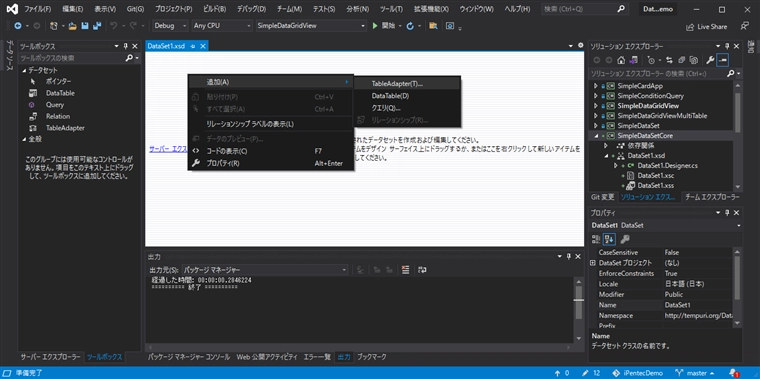Click the Solution Explorer wrench properties icon
Image resolution: width=760 pixels, height=379 pixels.
(x=710, y=60)
